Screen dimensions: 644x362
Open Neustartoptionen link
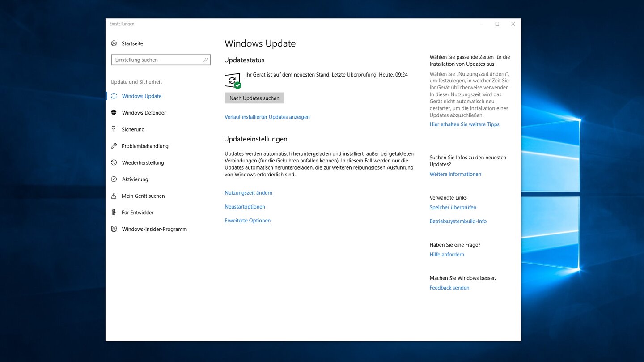click(245, 207)
